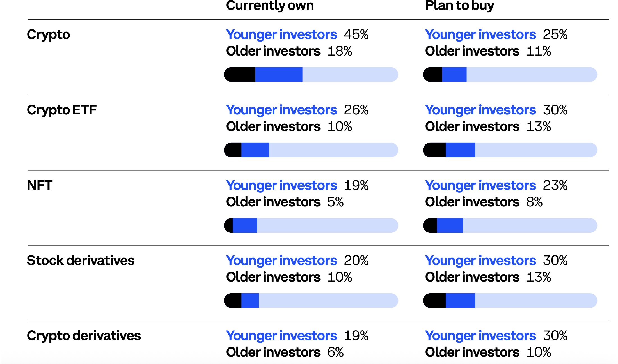Click the Crypto derivatives row label
The width and height of the screenshot is (618, 364).
click(84, 336)
